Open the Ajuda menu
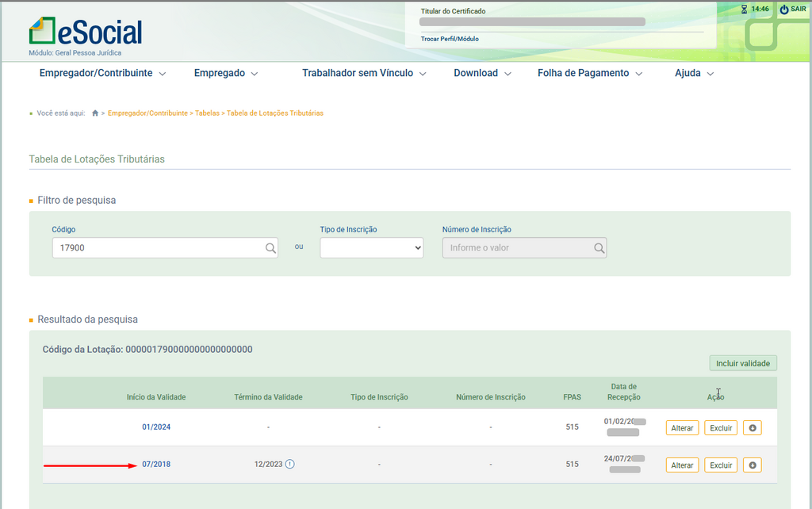 694,73
